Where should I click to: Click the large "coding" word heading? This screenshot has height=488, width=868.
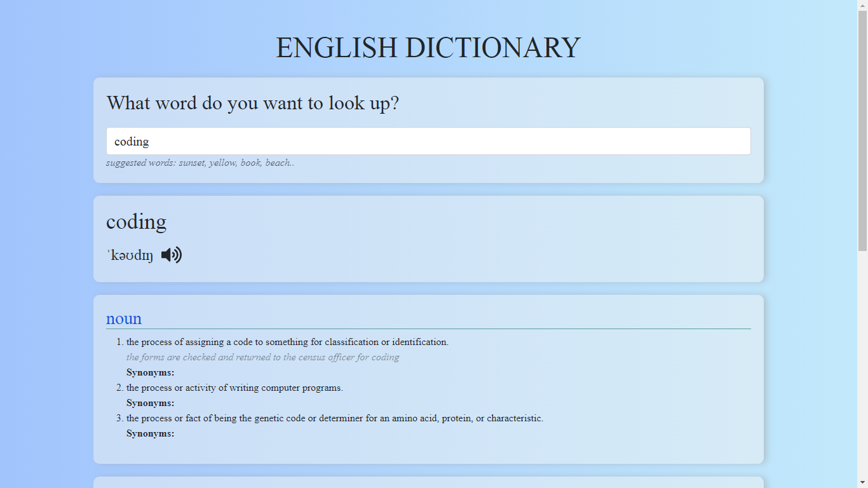(x=136, y=222)
